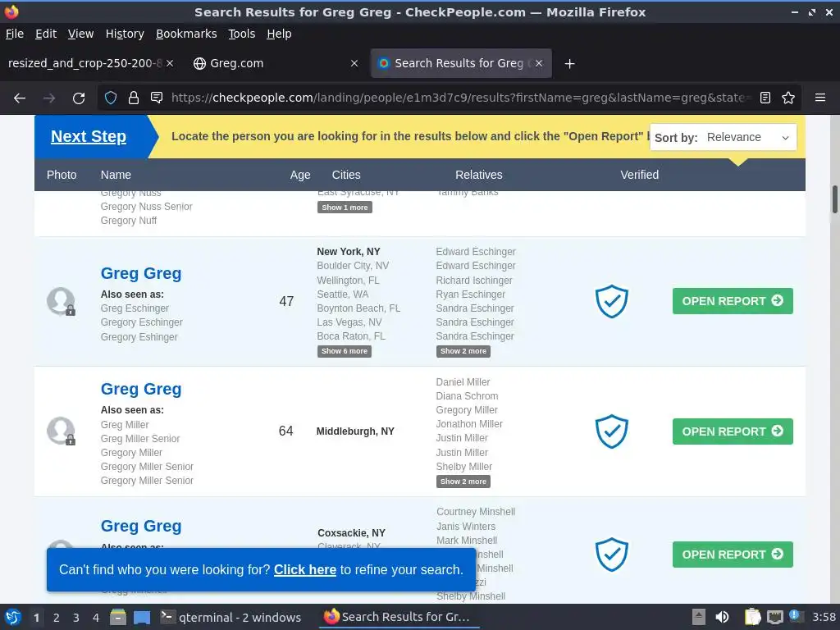
Task: Click the update notification tray icon
Action: point(795,616)
